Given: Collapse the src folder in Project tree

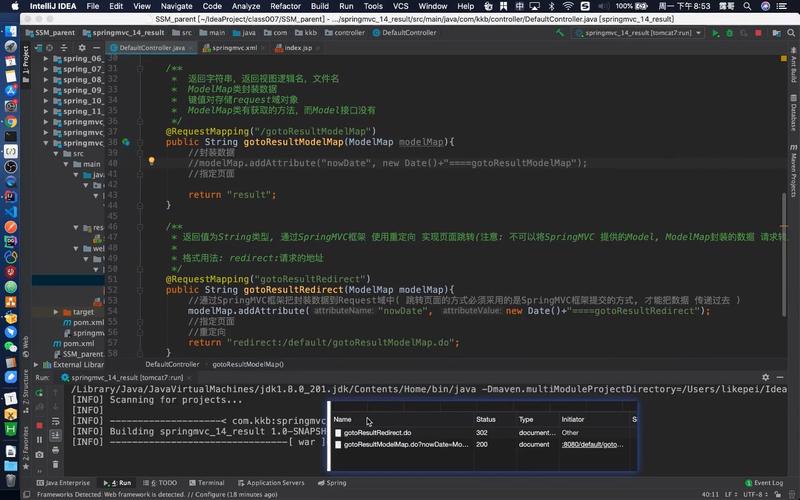Looking at the screenshot, I should pyautogui.click(x=56, y=154).
